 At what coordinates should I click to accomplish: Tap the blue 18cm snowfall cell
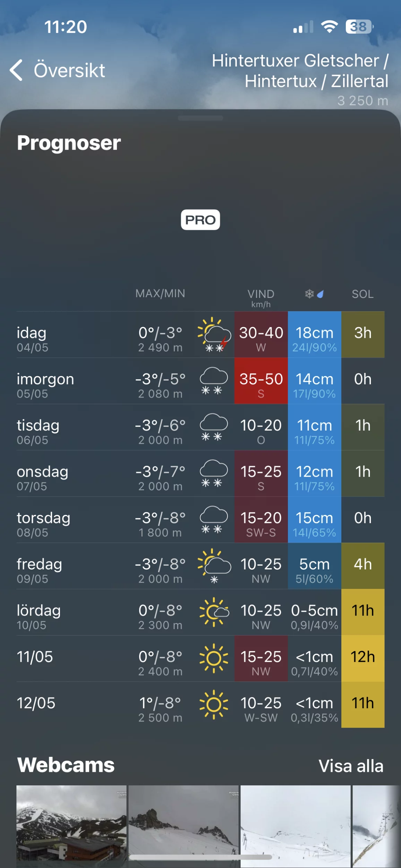314,335
